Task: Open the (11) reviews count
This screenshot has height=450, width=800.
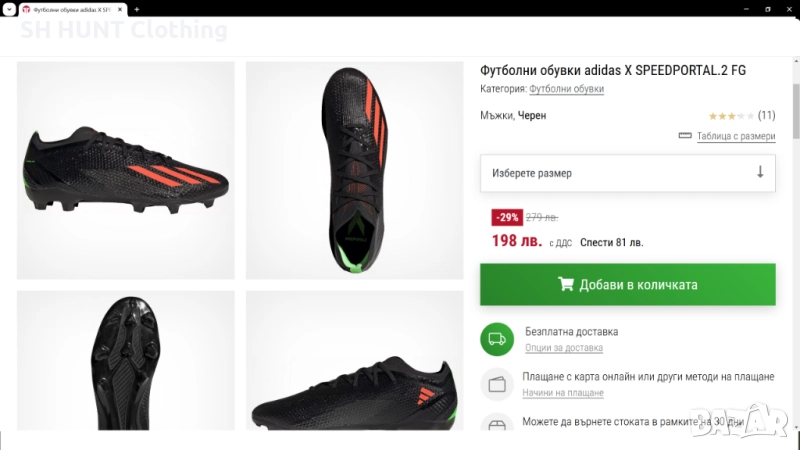Action: 766,116
